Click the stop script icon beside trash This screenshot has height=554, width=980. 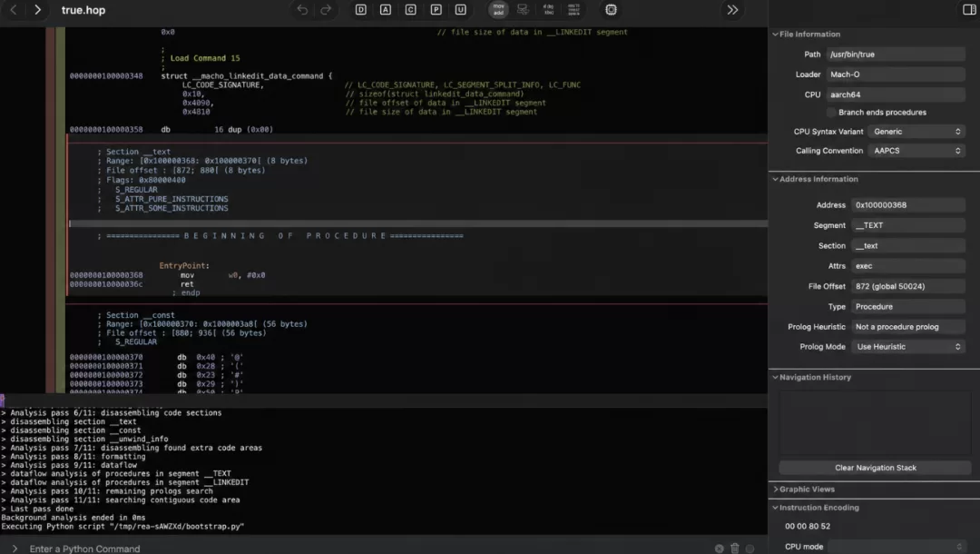(720, 549)
